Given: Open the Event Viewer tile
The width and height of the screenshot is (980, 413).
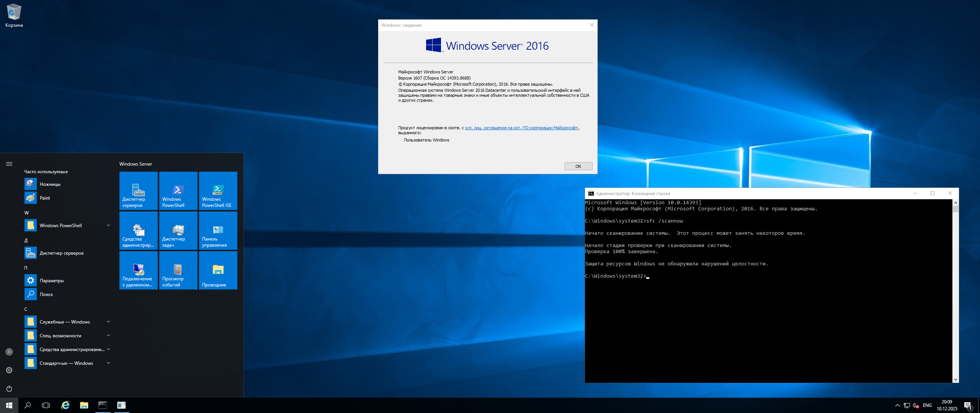Looking at the screenshot, I should [x=178, y=270].
